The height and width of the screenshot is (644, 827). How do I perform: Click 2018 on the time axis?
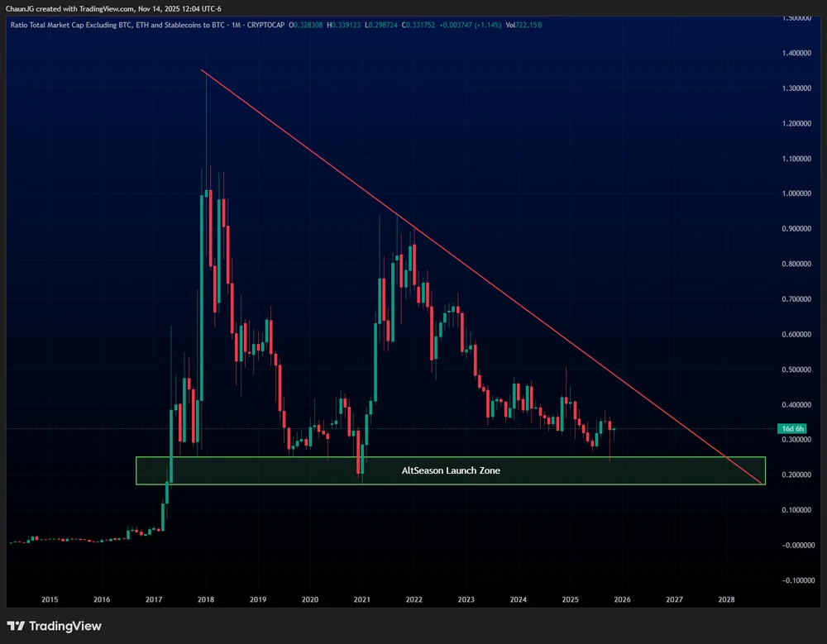tap(205, 599)
